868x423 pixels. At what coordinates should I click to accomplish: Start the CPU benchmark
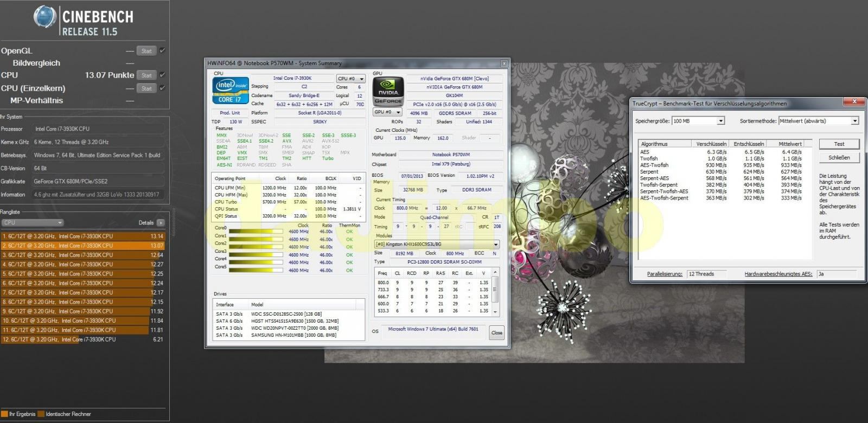point(146,75)
